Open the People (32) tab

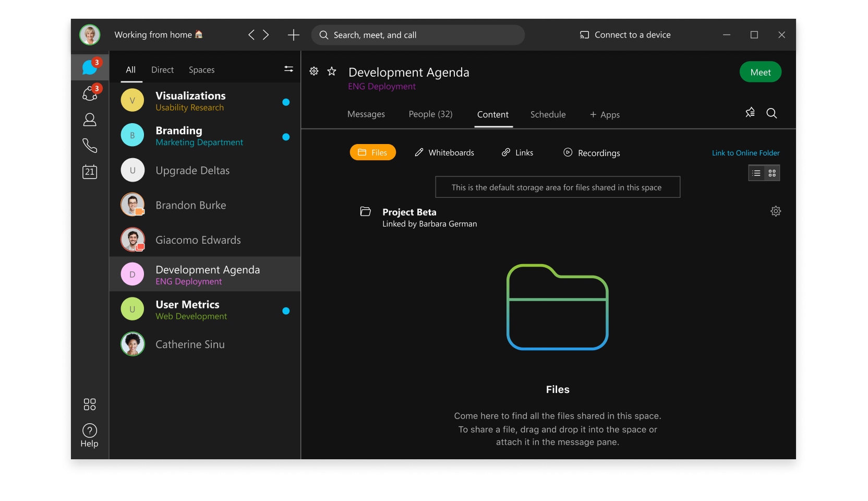430,114
